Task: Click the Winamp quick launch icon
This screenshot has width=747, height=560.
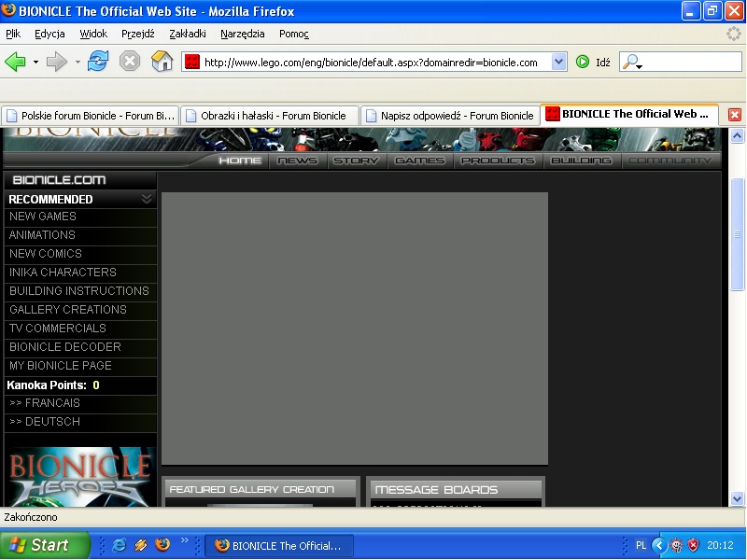Action: pyautogui.click(x=141, y=545)
